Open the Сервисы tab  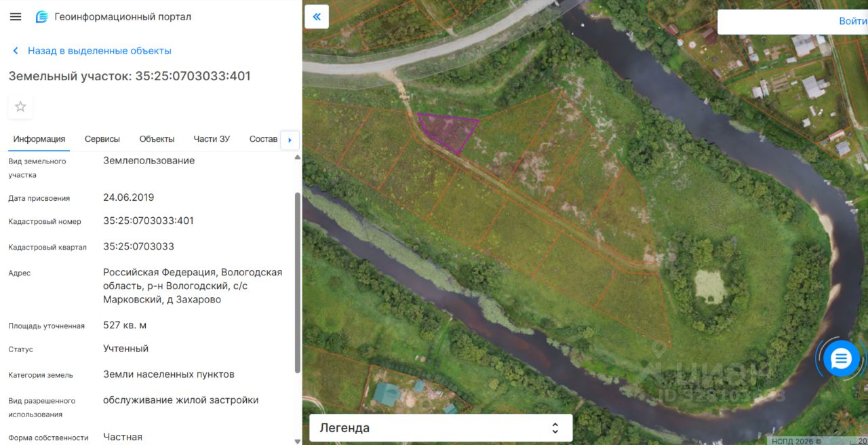(x=102, y=139)
